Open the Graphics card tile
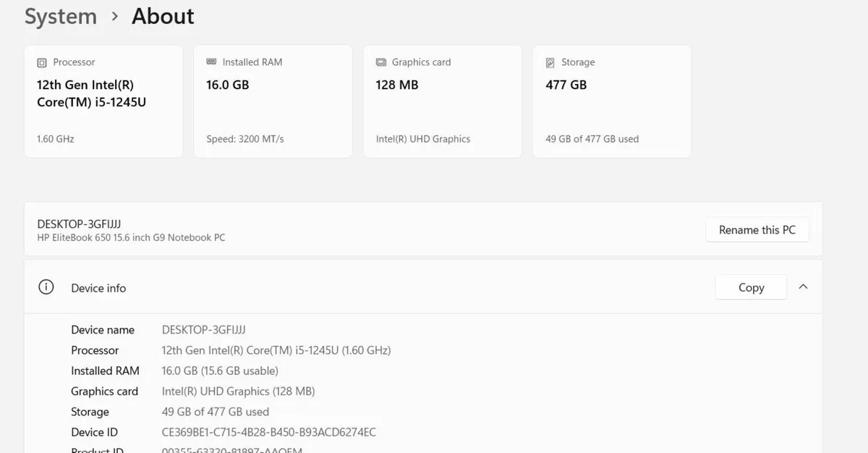Viewport: 868px width, 453px height. point(442,101)
